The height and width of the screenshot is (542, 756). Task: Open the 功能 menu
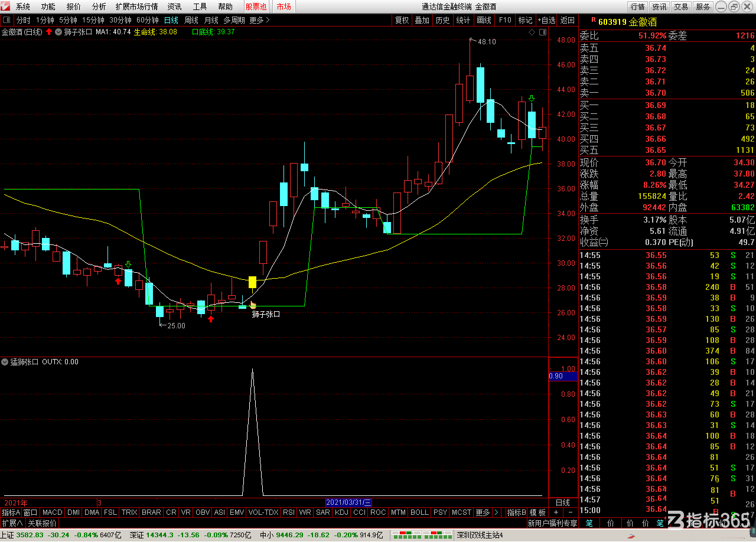coord(48,7)
